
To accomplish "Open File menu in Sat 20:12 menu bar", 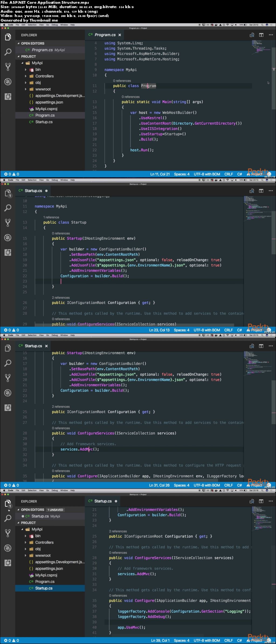I will (x=17, y=25).
